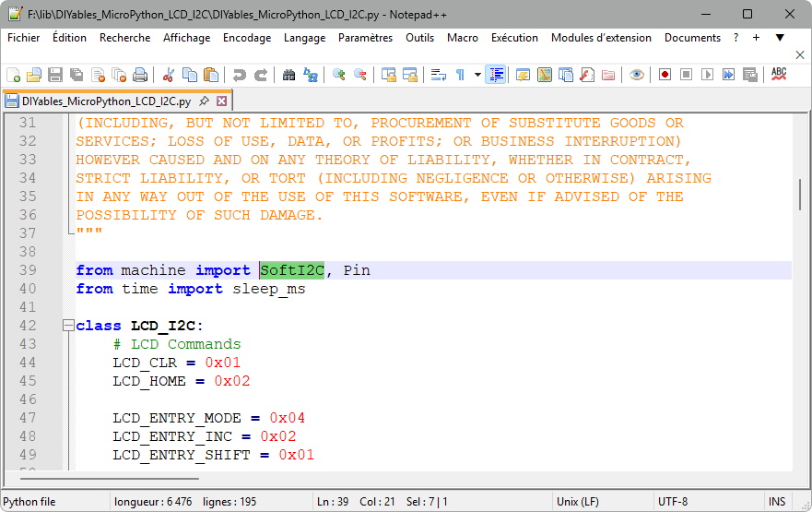Open the Documents menu
Screen dimensions: 812x512
pyautogui.click(x=692, y=38)
